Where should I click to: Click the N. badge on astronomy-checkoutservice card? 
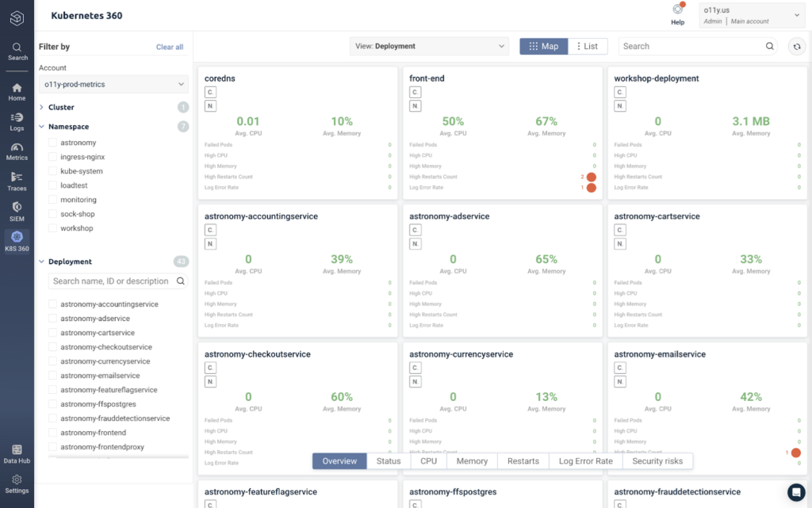click(210, 382)
